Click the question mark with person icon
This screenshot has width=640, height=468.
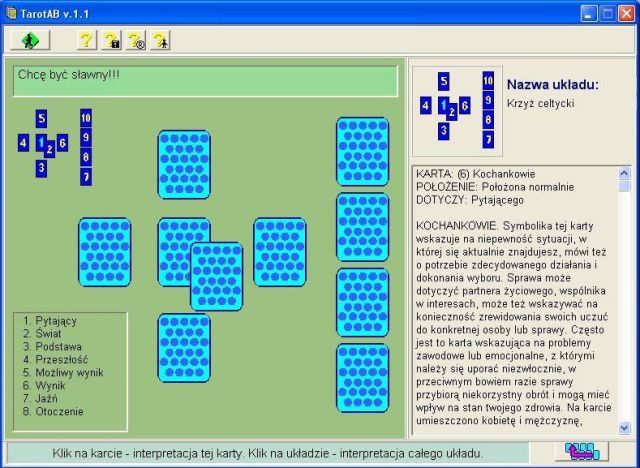160,40
